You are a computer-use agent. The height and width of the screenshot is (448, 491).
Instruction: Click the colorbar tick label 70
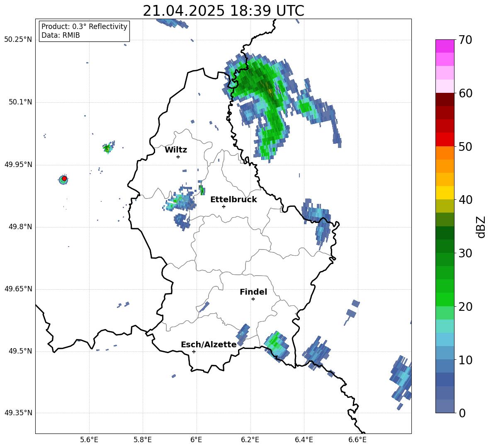click(465, 40)
